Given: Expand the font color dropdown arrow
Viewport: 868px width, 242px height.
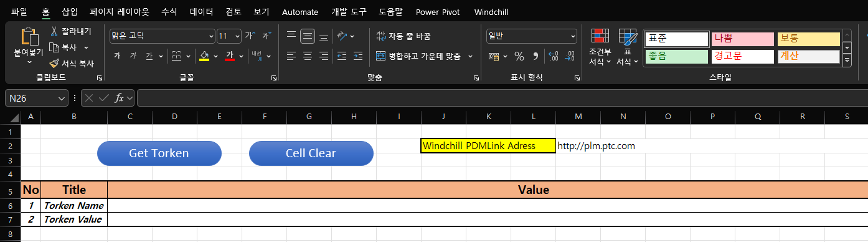Looking at the screenshot, I should pyautogui.click(x=241, y=56).
